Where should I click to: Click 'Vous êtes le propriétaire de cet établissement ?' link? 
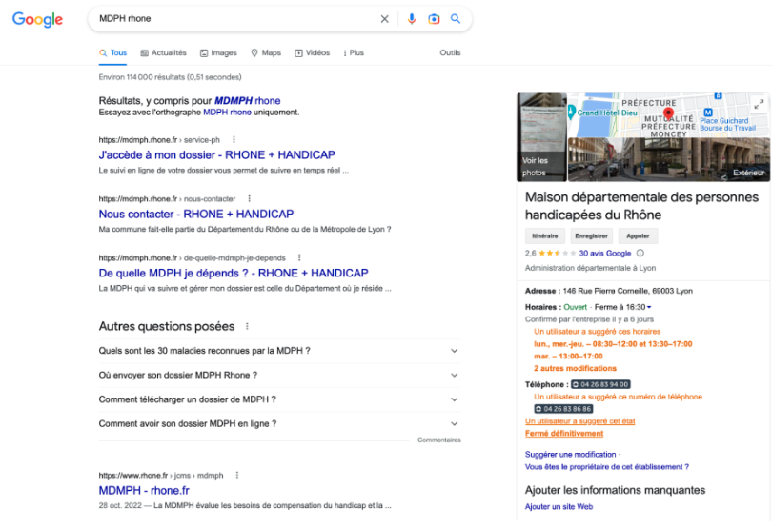(606, 467)
